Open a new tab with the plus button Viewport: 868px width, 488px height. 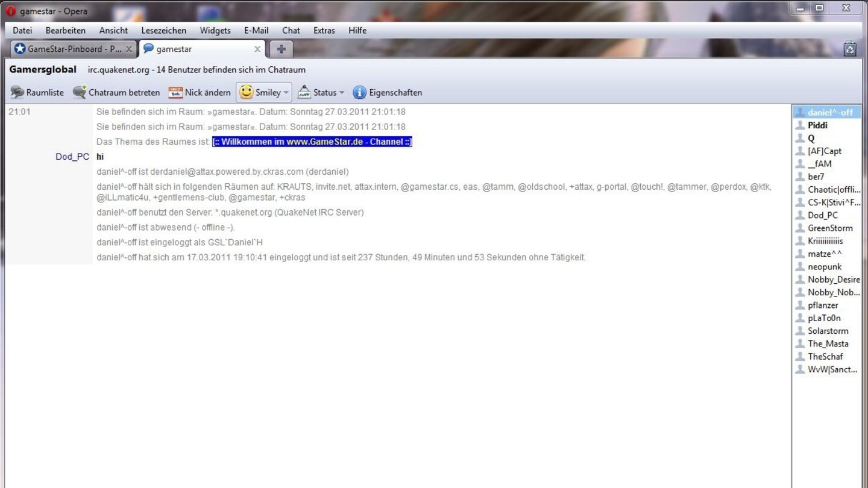pos(281,49)
